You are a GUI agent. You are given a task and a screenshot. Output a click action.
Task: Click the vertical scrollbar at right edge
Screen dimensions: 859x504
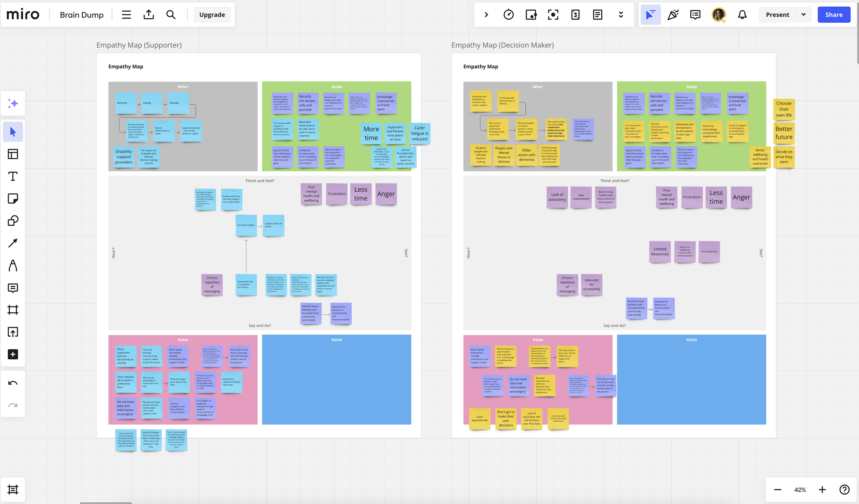(858, 33)
